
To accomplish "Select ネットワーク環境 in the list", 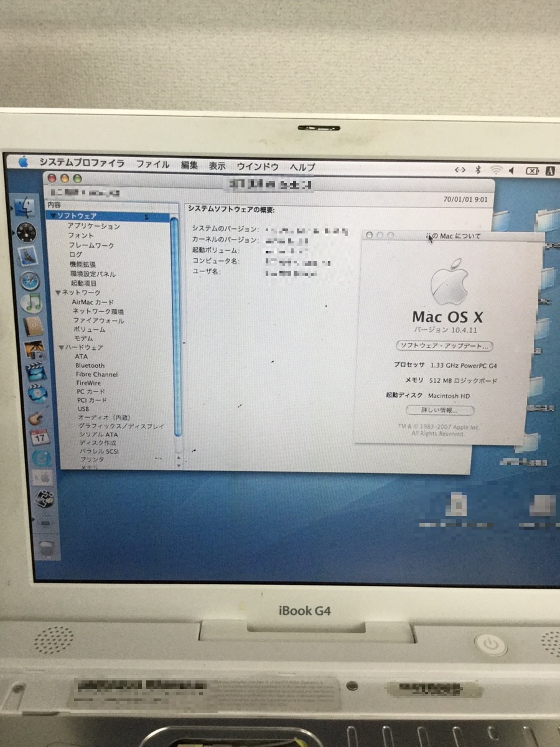I will [x=98, y=311].
